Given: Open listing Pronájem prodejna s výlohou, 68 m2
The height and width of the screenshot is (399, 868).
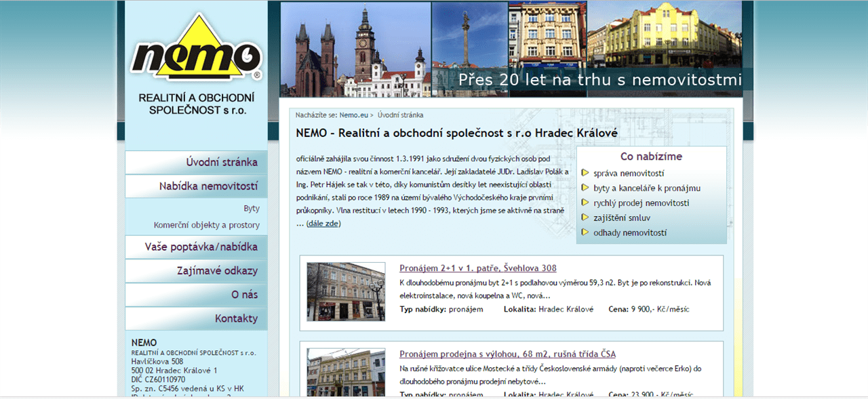Looking at the screenshot, I should 507,354.
